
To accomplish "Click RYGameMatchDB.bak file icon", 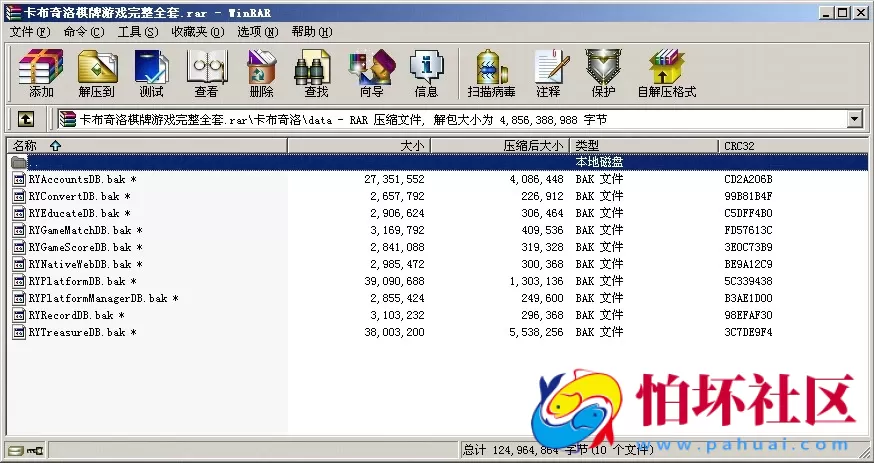I will pos(19,230).
